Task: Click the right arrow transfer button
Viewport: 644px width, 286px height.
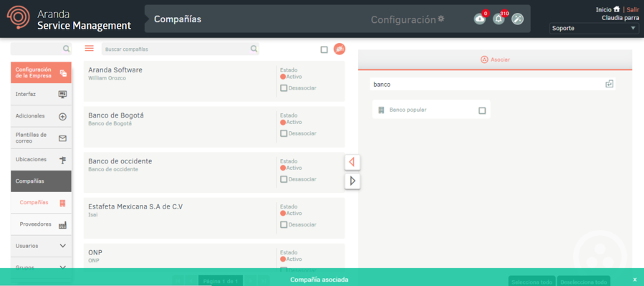Action: coord(352,181)
